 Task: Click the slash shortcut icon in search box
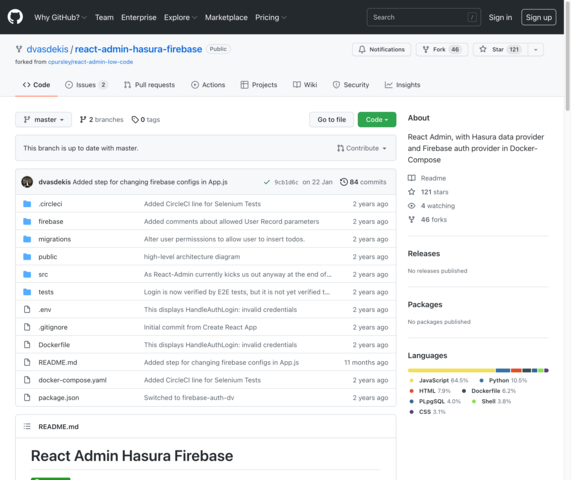472,17
